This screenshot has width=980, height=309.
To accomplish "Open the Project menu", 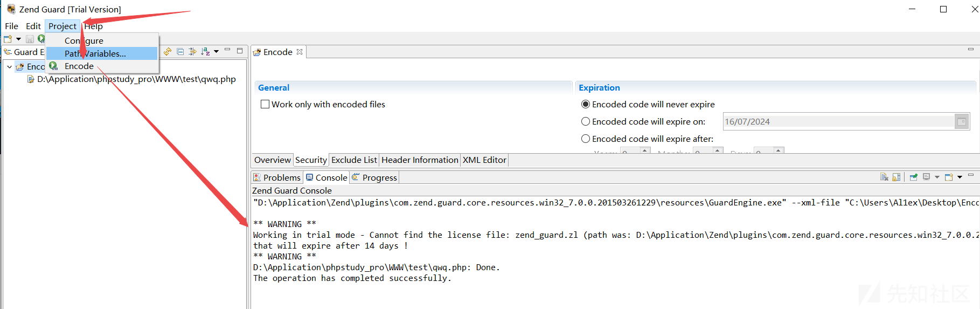I will click(62, 26).
